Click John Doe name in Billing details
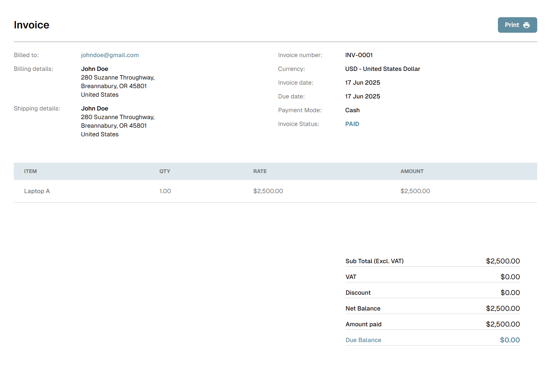Image resolution: width=551 pixels, height=392 pixels. pos(94,69)
